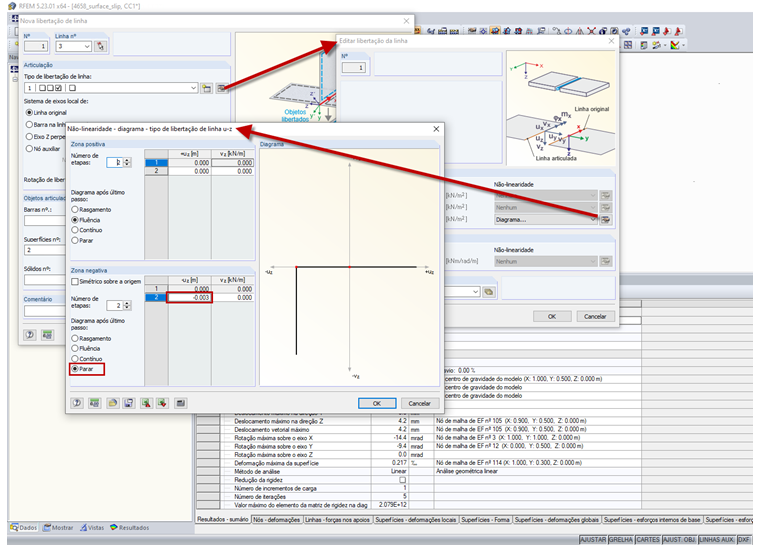Adjust Zona negativa Número de etapas stepper
This screenshot has width=760, height=545.
pos(127,305)
